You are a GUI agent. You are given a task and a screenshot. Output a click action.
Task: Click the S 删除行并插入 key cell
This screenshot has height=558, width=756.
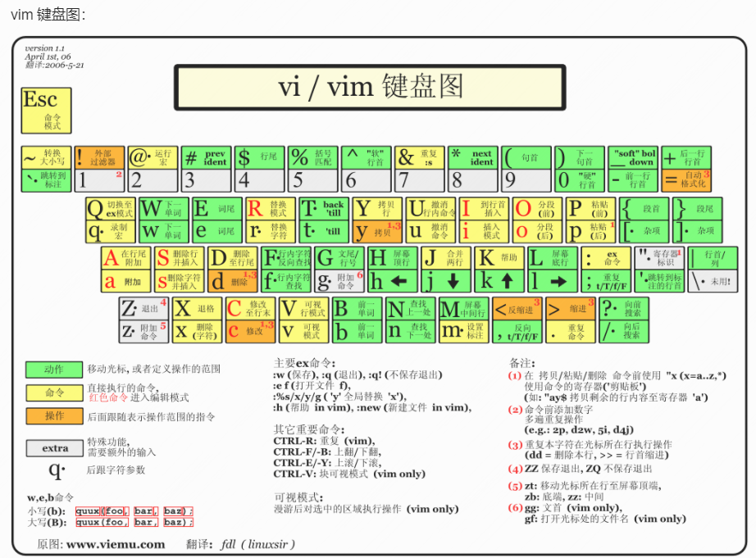click(180, 258)
